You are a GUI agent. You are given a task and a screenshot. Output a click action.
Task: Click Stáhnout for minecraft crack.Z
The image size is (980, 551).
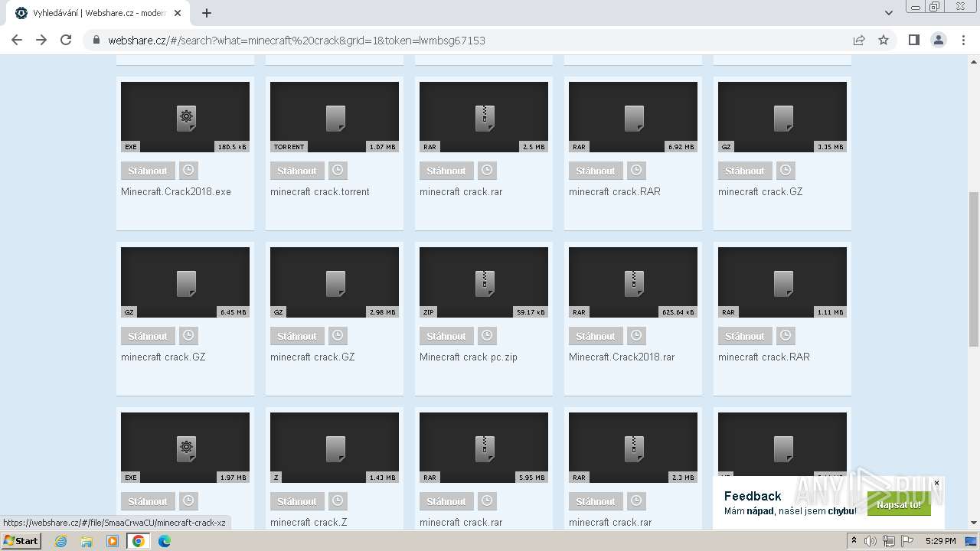coord(297,501)
